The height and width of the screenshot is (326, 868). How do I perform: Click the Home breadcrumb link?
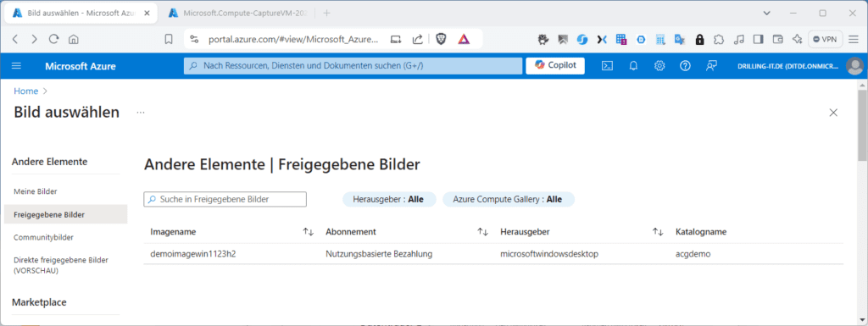click(x=26, y=91)
